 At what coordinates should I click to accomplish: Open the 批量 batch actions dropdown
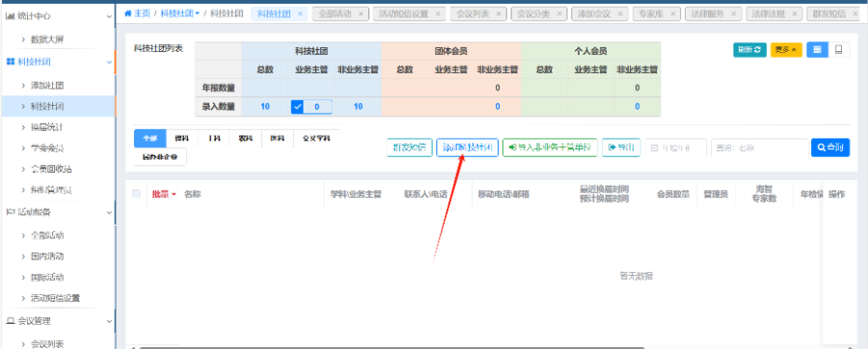point(164,194)
